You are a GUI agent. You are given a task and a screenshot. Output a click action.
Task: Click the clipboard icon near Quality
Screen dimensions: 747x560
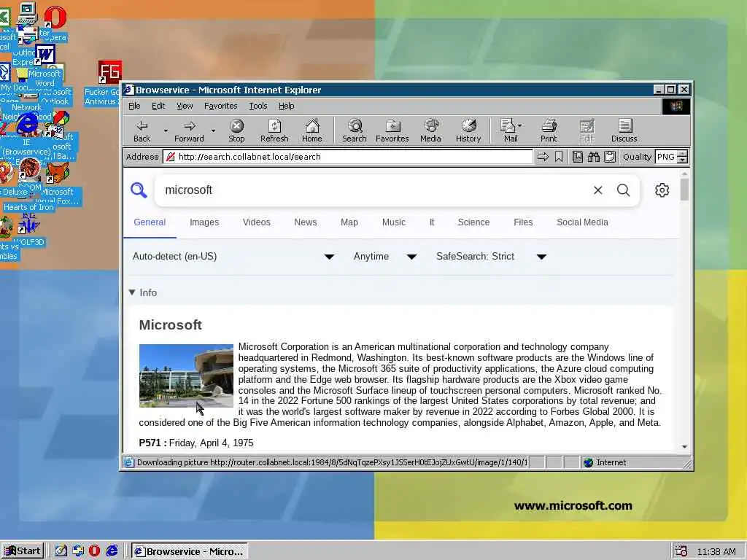(610, 157)
